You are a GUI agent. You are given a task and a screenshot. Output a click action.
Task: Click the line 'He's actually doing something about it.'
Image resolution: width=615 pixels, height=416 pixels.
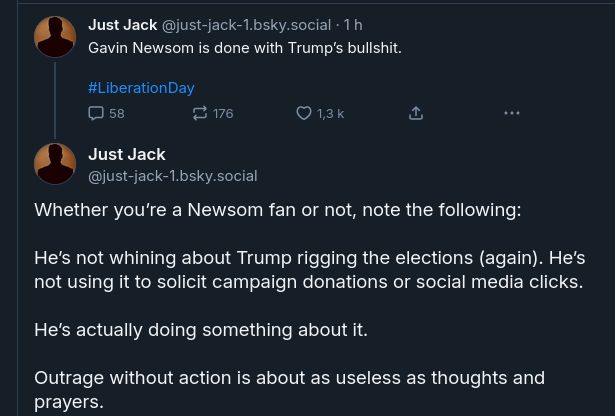pos(200,329)
